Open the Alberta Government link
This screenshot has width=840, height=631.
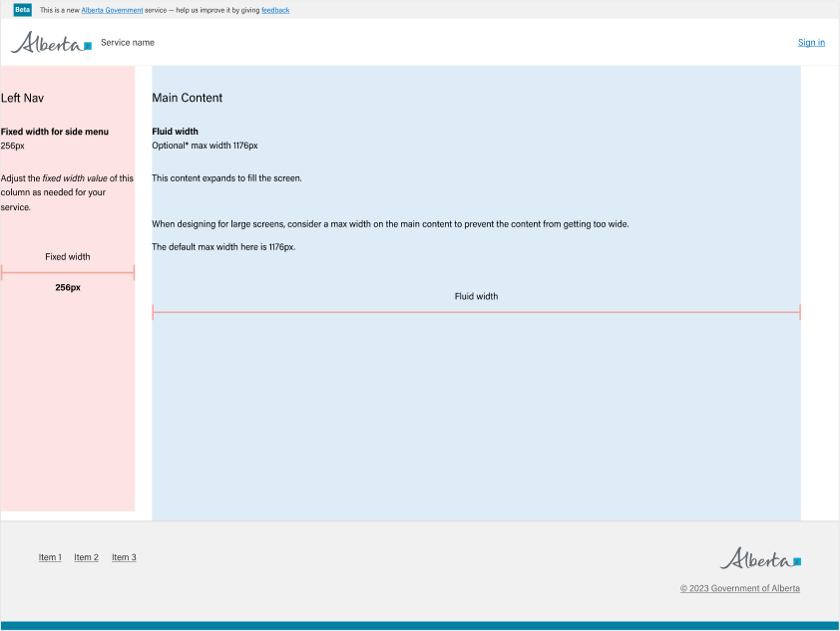pos(112,10)
